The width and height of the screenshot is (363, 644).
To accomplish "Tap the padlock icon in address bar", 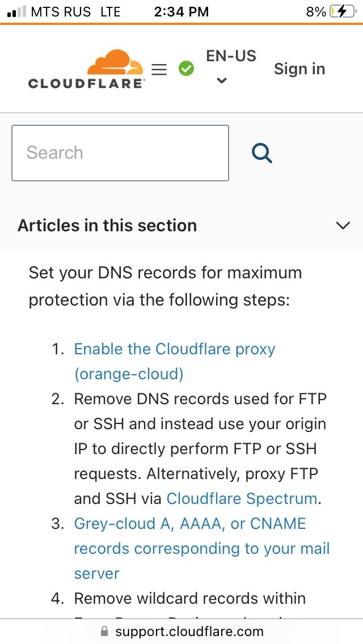I will [104, 632].
